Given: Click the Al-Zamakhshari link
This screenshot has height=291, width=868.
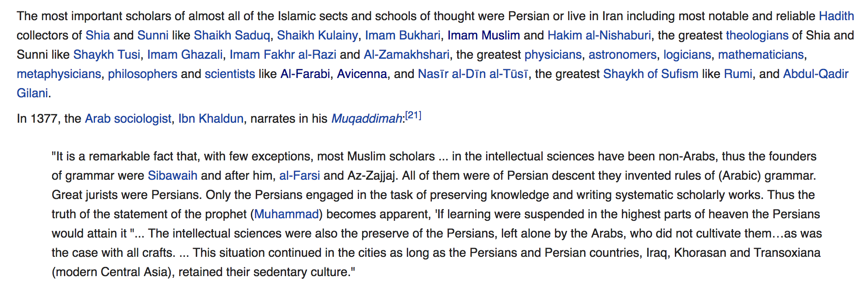Looking at the screenshot, I should coord(406,55).
